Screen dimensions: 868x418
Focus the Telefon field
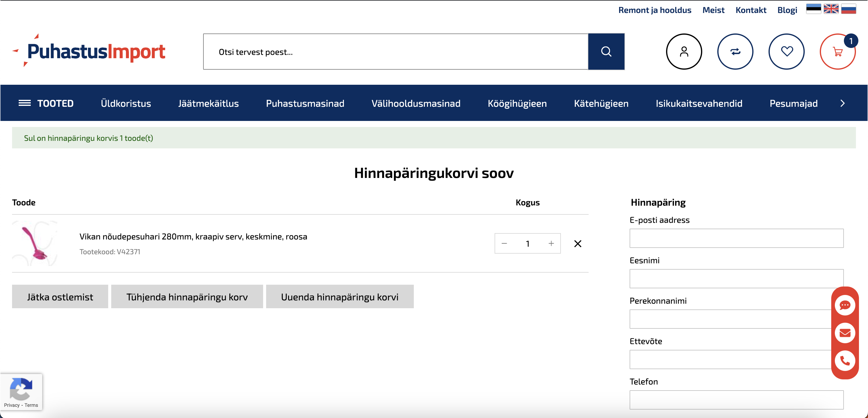[x=737, y=400]
